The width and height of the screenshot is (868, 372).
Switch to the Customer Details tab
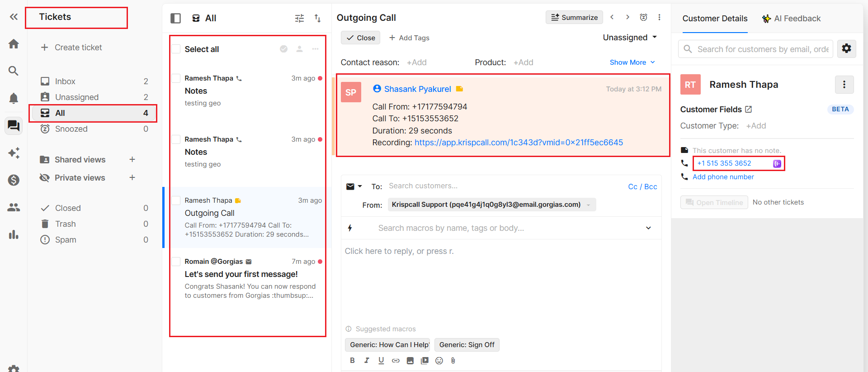(x=715, y=19)
